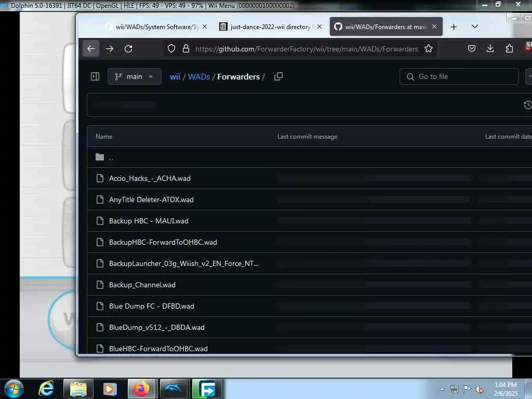Open BackupLauncher_03g_Wiiish_v2 wad file
Viewport: 532px width, 399px height.
coord(183,263)
